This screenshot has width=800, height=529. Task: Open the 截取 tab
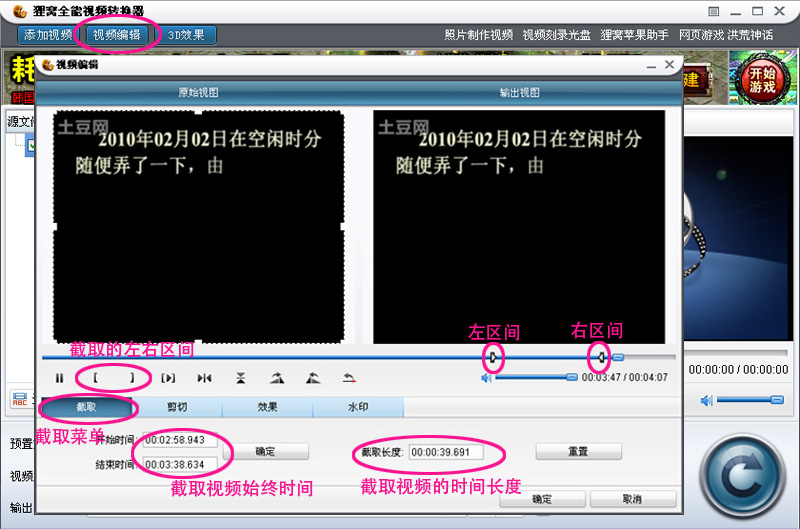tap(86, 407)
